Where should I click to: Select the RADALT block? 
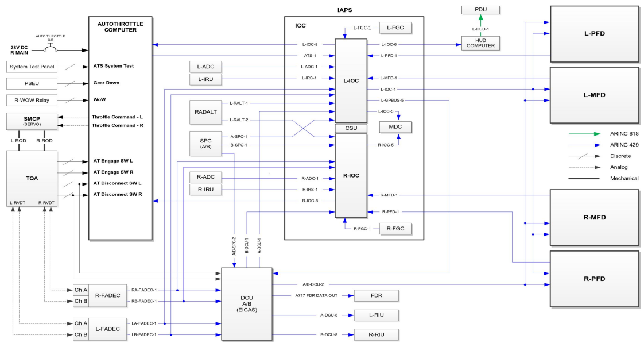tap(206, 112)
